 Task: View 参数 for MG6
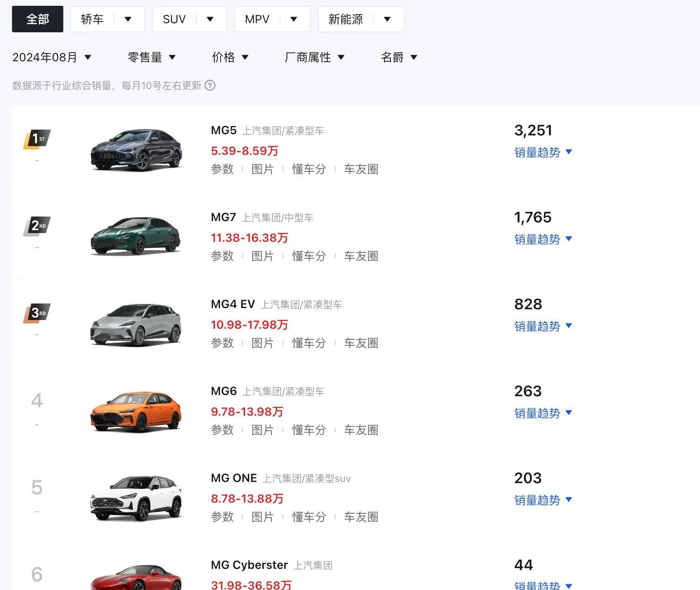click(223, 430)
